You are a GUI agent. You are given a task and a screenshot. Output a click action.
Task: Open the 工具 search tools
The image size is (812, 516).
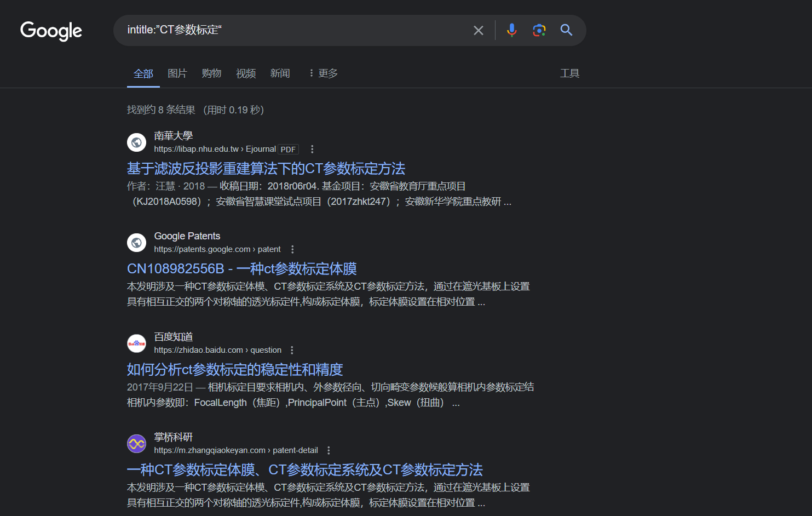coord(569,73)
